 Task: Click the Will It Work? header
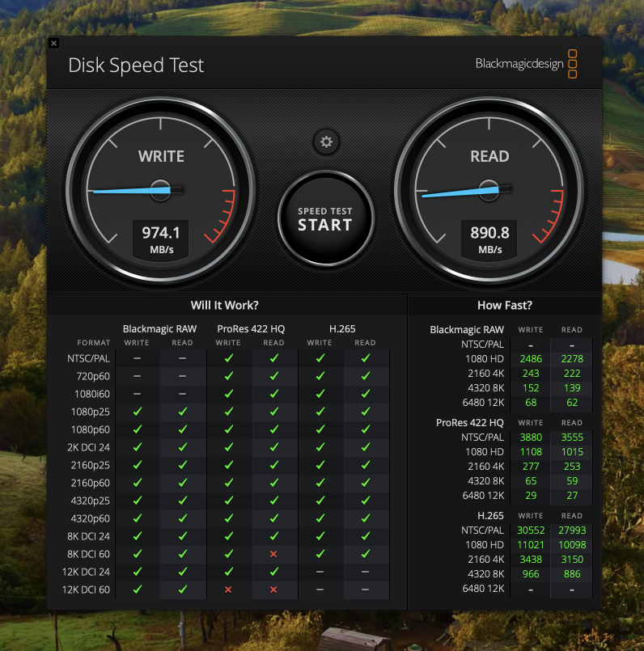coord(225,305)
